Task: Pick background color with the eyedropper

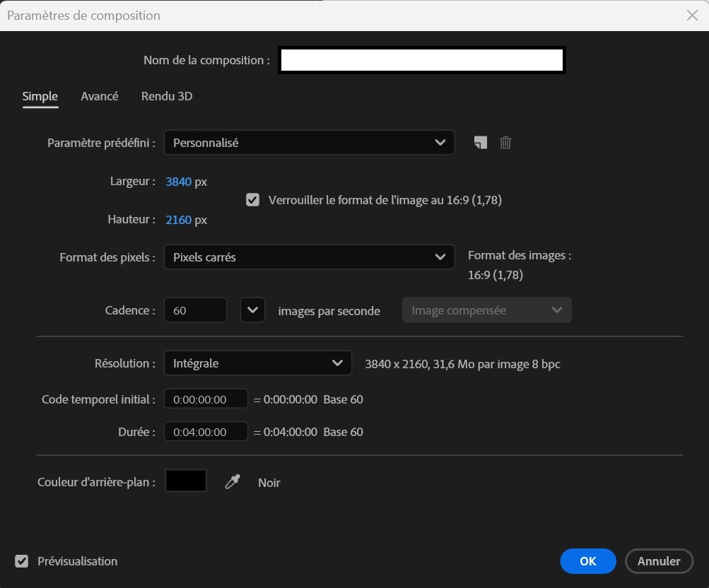Action: pyautogui.click(x=233, y=482)
